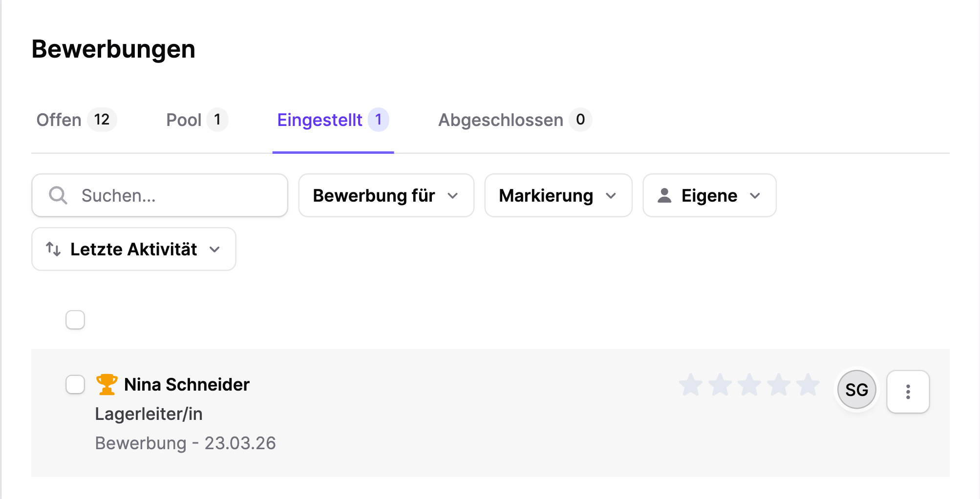Select the checkbox for Nina Schneider's application
Screen dimensions: 980x499
[75, 385]
